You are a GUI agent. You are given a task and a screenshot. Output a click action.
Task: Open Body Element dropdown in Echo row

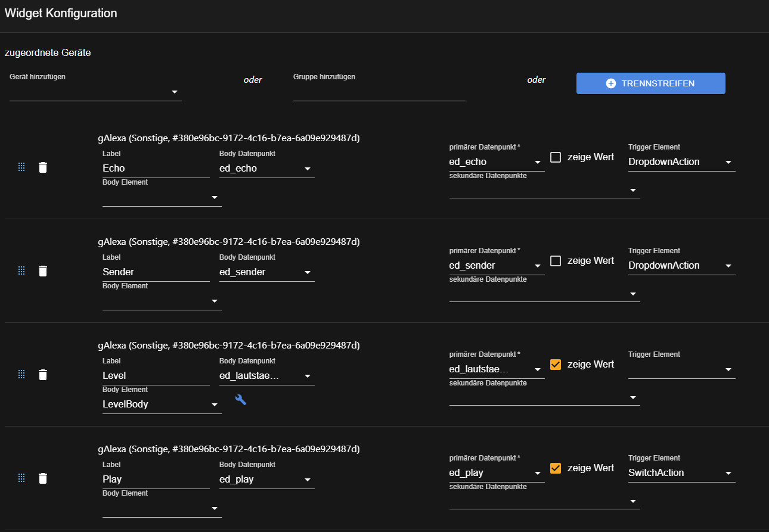click(x=162, y=197)
